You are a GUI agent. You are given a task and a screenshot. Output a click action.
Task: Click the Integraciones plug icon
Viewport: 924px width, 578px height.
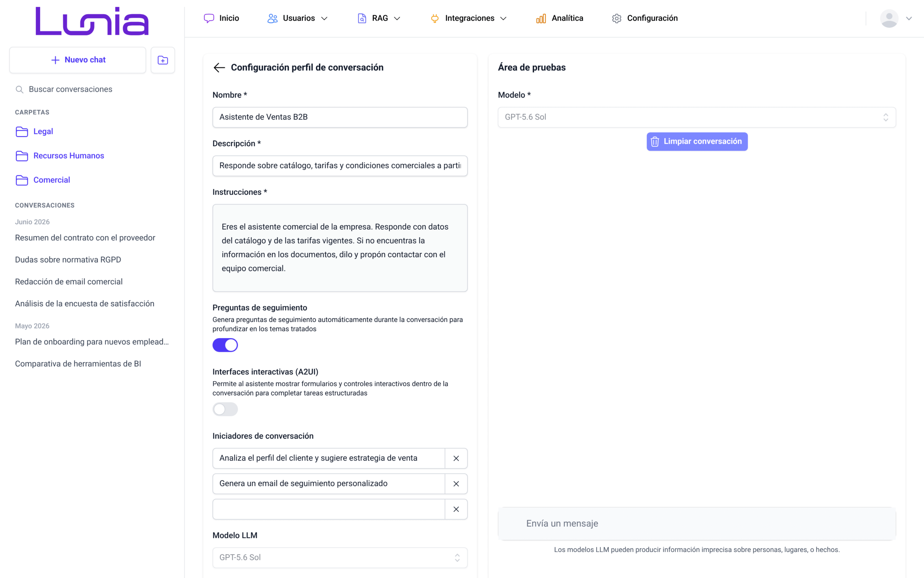click(435, 18)
